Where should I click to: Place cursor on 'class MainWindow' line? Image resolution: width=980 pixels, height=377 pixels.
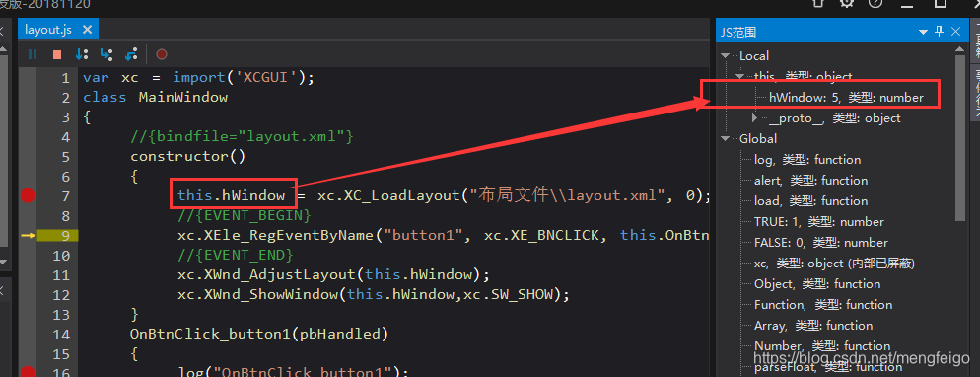pos(155,97)
